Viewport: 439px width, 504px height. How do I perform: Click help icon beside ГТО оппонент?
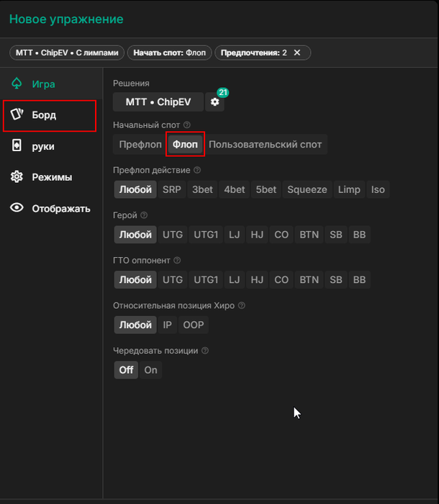tap(177, 261)
